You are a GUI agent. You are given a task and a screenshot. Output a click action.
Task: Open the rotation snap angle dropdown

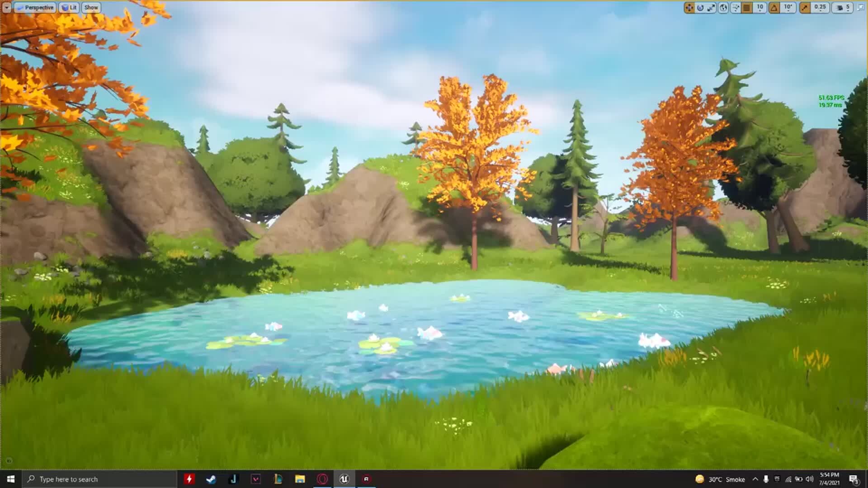point(787,7)
